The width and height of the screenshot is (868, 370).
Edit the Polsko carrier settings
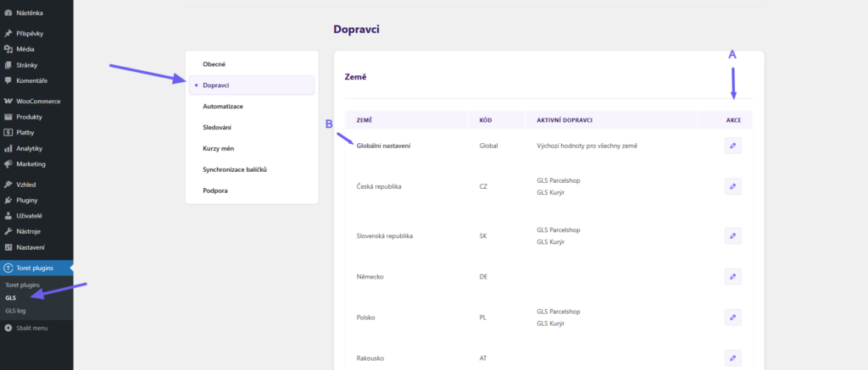click(732, 317)
